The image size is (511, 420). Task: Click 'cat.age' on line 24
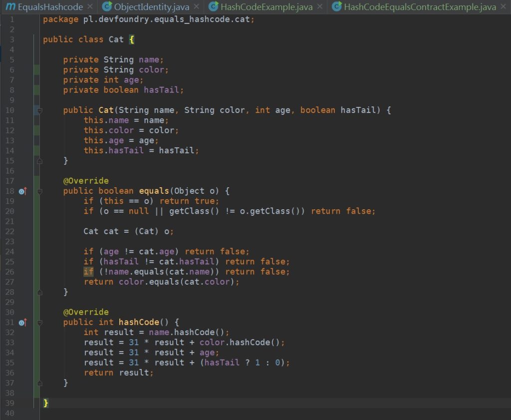click(x=156, y=252)
